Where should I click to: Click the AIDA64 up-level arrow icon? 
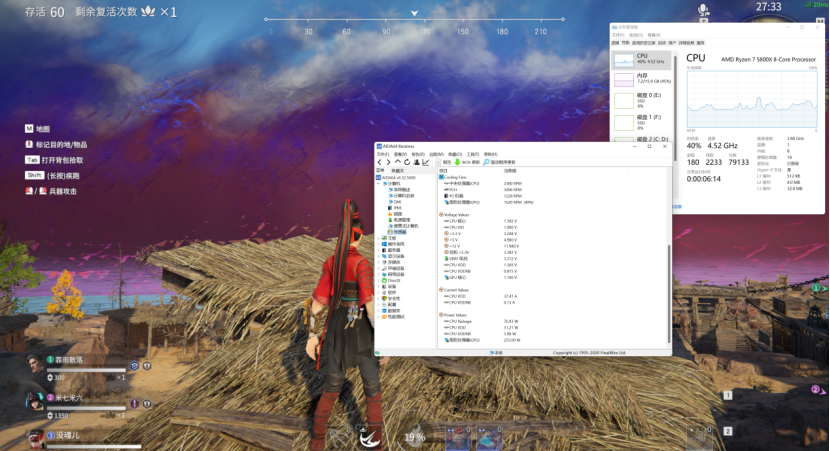tap(398, 161)
